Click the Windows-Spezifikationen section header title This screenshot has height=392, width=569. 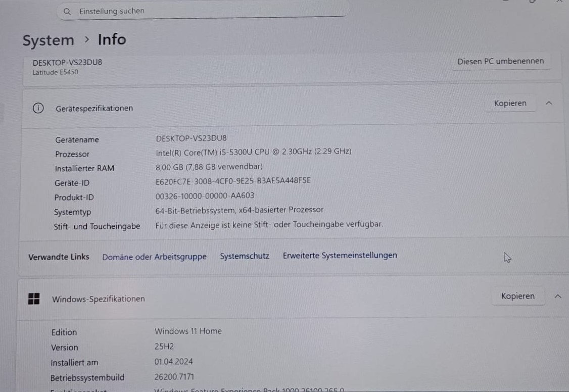pyautogui.click(x=99, y=299)
